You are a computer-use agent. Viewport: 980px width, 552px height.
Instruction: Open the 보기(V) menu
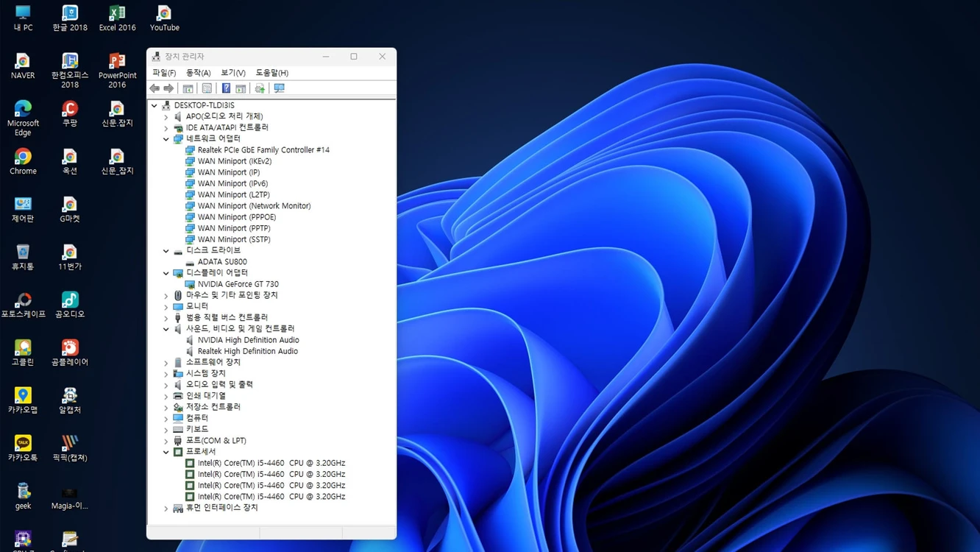tap(233, 72)
